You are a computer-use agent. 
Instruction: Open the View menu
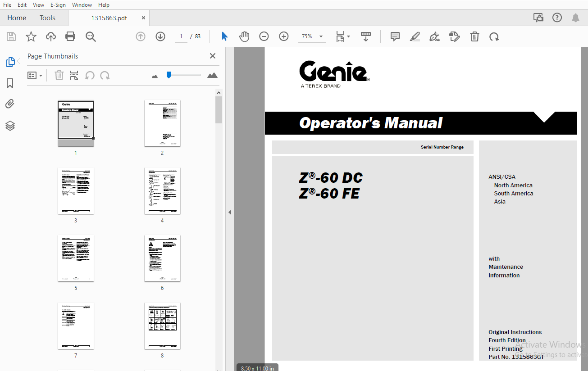pyautogui.click(x=38, y=5)
